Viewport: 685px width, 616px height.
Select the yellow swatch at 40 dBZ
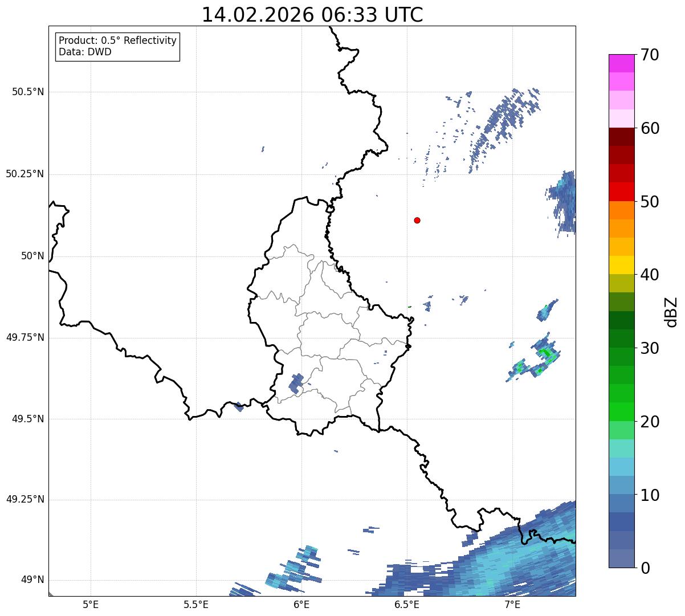pyautogui.click(x=621, y=265)
